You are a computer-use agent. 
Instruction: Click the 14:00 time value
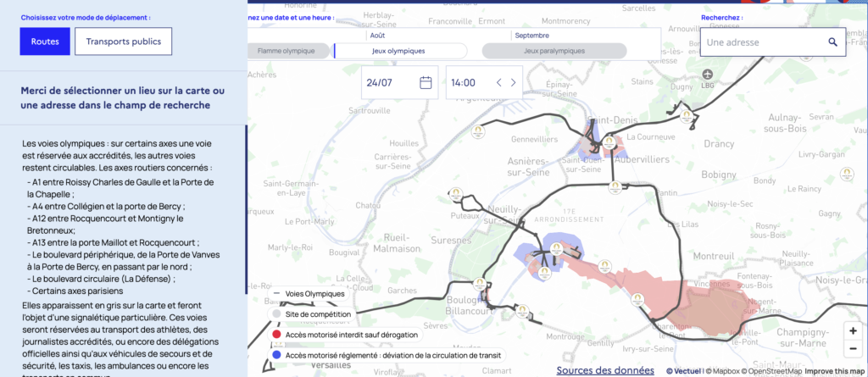pyautogui.click(x=464, y=83)
